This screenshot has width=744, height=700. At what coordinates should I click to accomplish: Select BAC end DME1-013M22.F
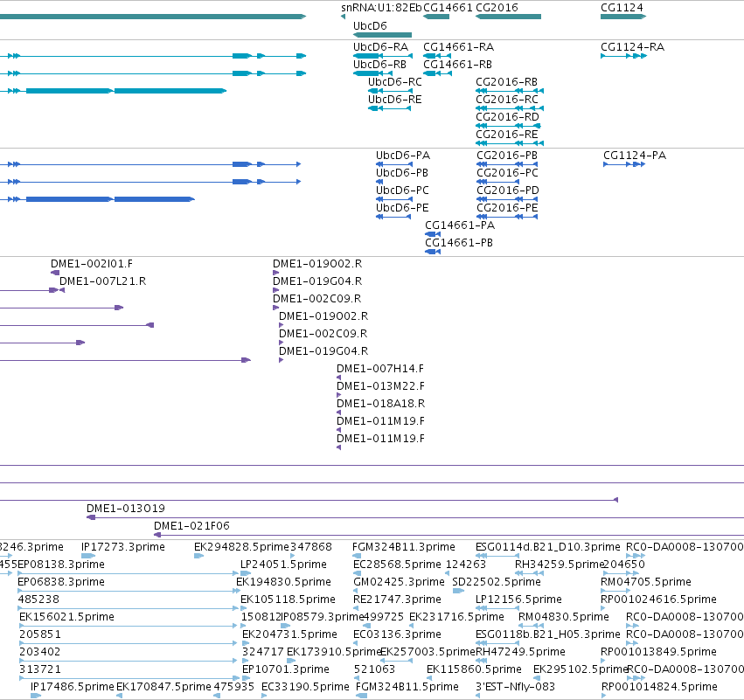point(380,386)
